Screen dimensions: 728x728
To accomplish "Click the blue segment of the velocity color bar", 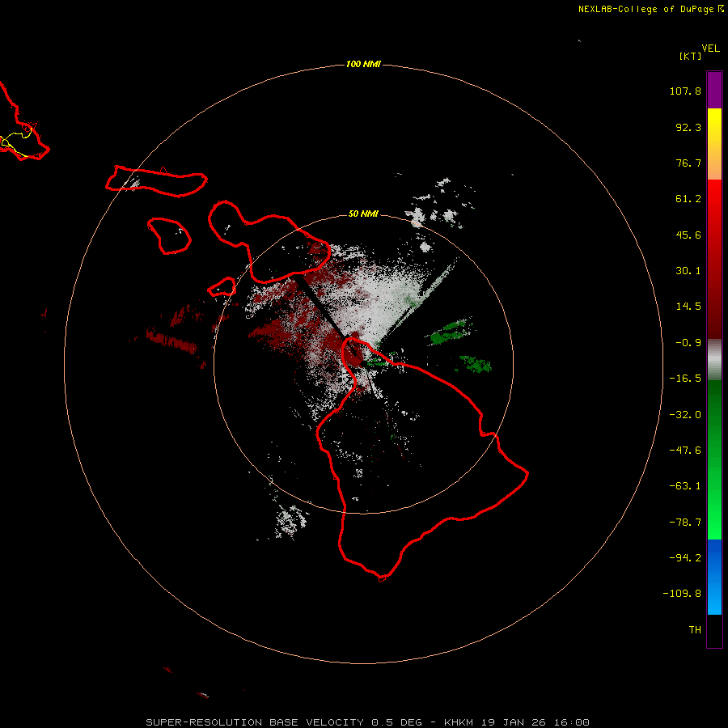I will 714,577.
